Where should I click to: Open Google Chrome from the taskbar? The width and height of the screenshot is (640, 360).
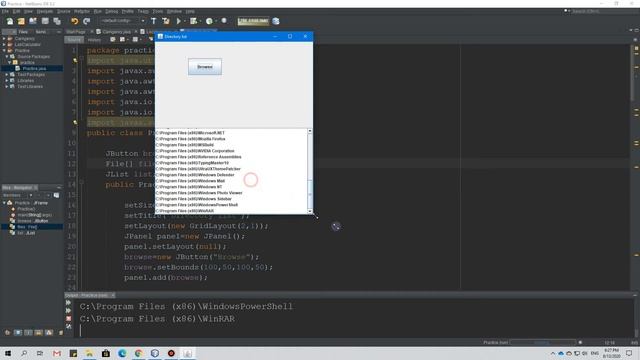pyautogui.click(x=138, y=353)
